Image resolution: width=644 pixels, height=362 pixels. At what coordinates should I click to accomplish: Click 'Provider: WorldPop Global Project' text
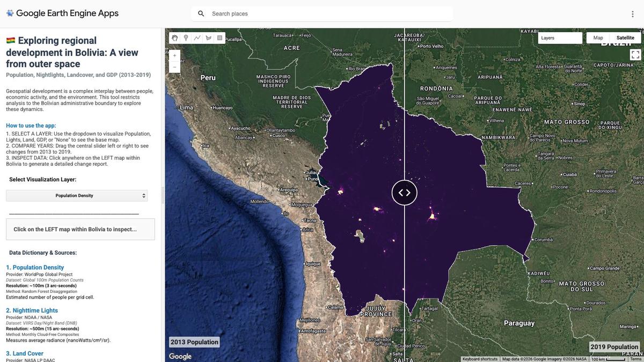(39, 275)
